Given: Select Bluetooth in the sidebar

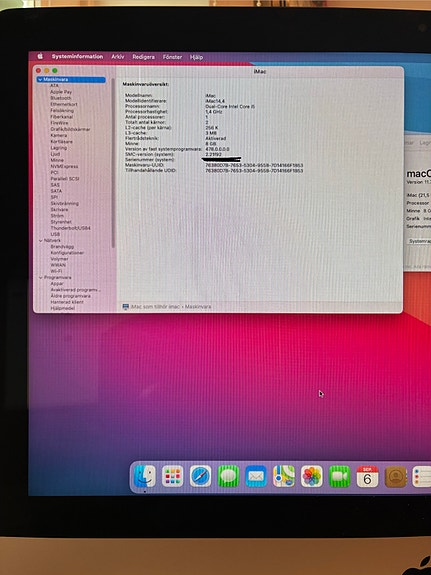Looking at the screenshot, I should (61, 98).
